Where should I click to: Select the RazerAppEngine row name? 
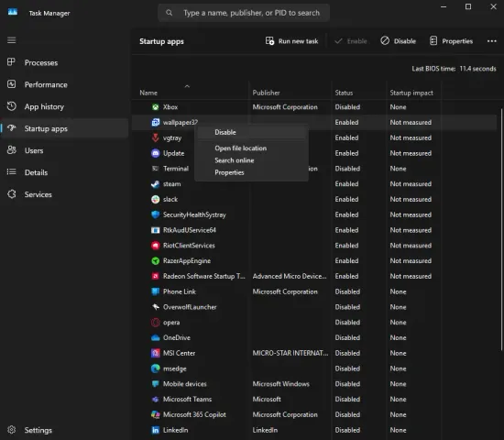pos(187,261)
